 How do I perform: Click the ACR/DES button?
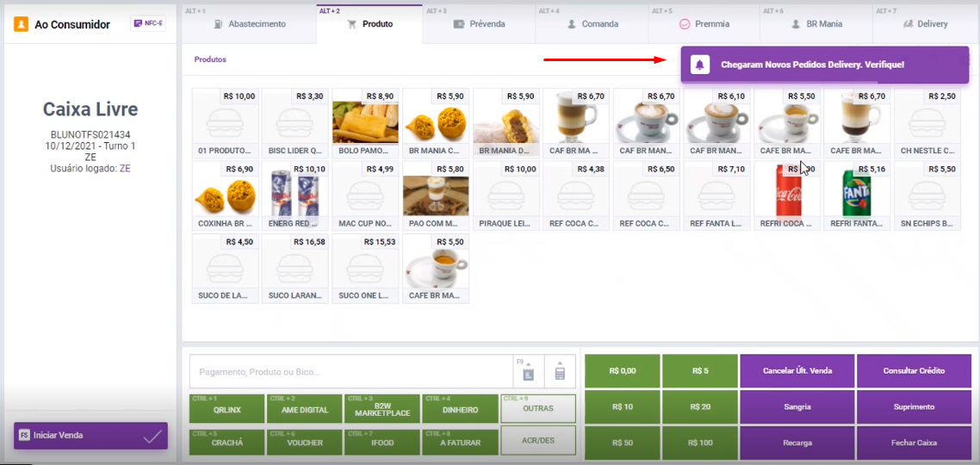(x=538, y=440)
